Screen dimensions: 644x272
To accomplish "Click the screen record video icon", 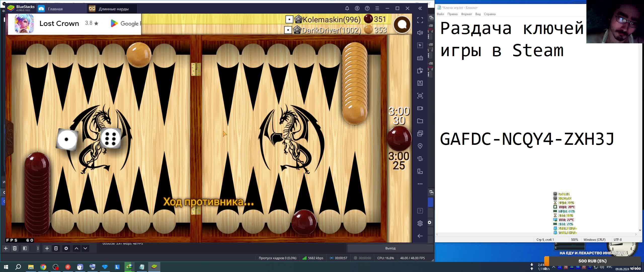I will pyautogui.click(x=420, y=108).
